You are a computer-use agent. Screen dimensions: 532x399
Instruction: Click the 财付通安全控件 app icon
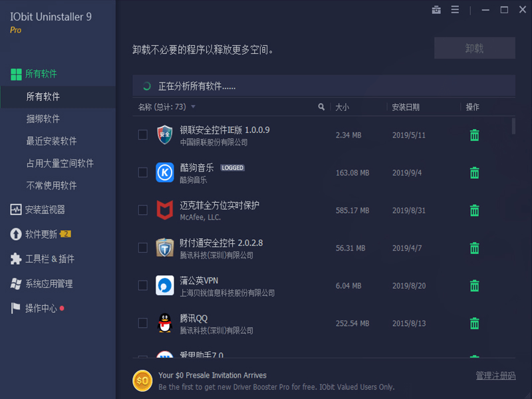(x=164, y=247)
